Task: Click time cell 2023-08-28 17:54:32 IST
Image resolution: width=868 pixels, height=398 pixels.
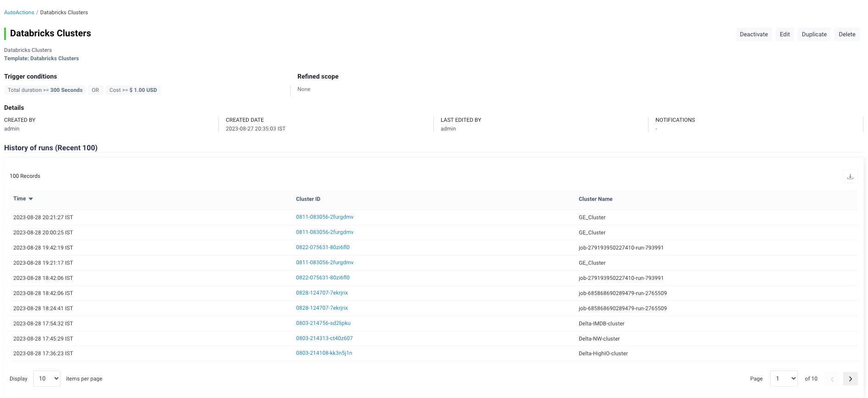Action: [43, 324]
